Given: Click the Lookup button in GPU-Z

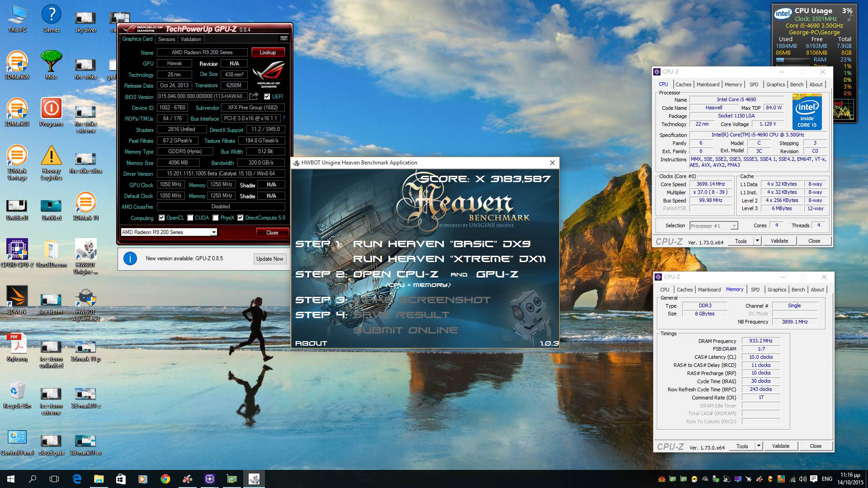Looking at the screenshot, I should pos(268,52).
